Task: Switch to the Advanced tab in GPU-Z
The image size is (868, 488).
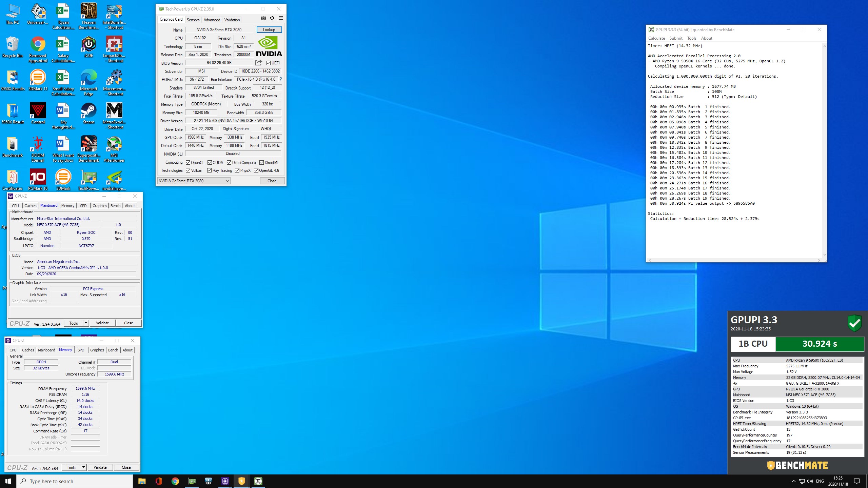Action: click(x=212, y=20)
